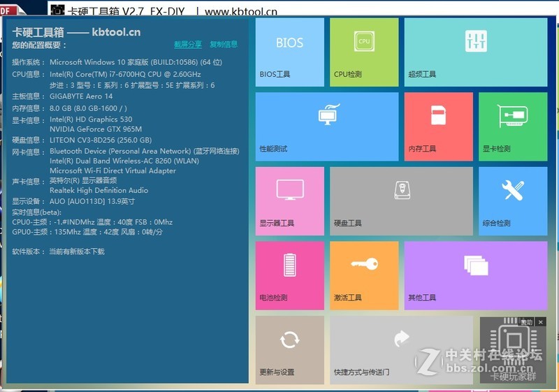Open the 显示器工具 monitor tile
Image resolution: width=559 pixels, height=392 pixels.
(290, 201)
